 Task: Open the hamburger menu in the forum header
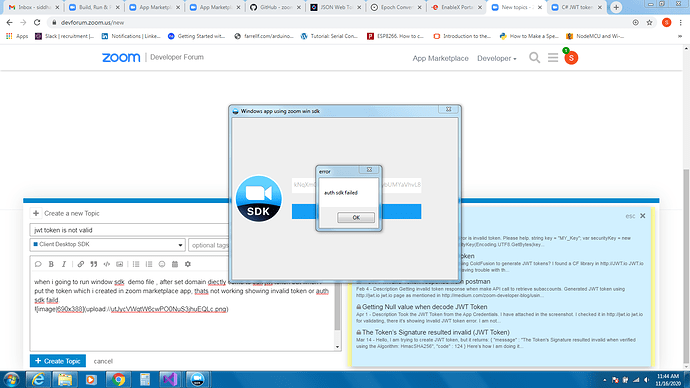point(553,58)
